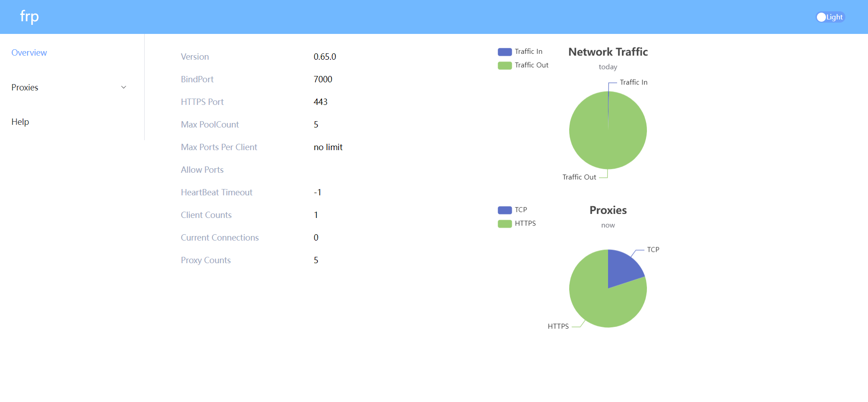
Task: Click the Traffic In pie label
Action: pos(633,82)
